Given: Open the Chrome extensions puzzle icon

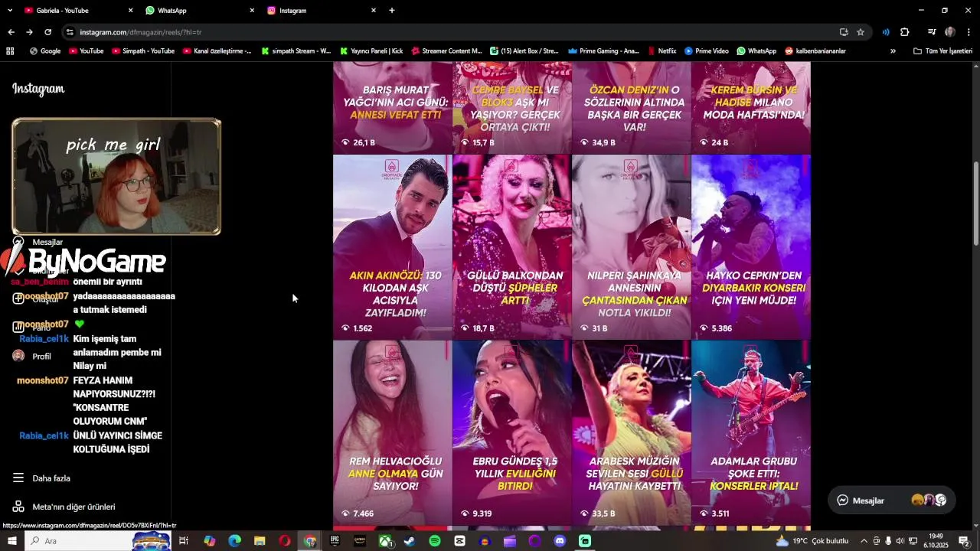Looking at the screenshot, I should point(904,32).
